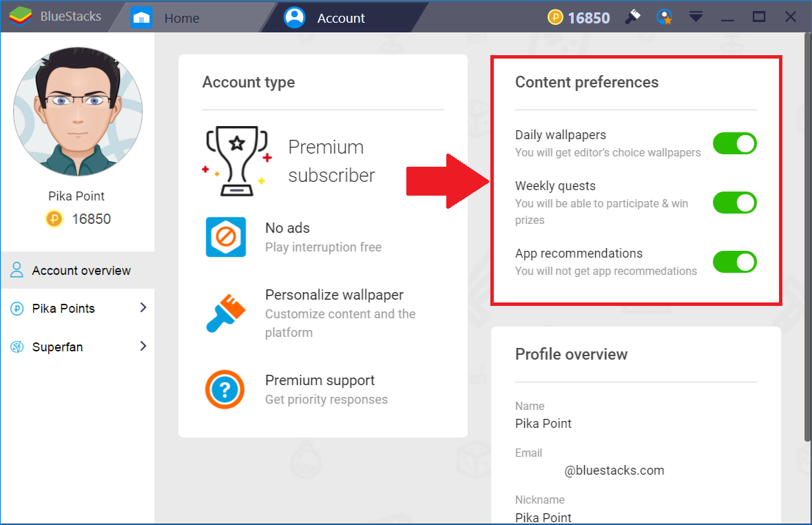
Task: Click the trophy Premium subscriber icon
Action: (x=237, y=161)
